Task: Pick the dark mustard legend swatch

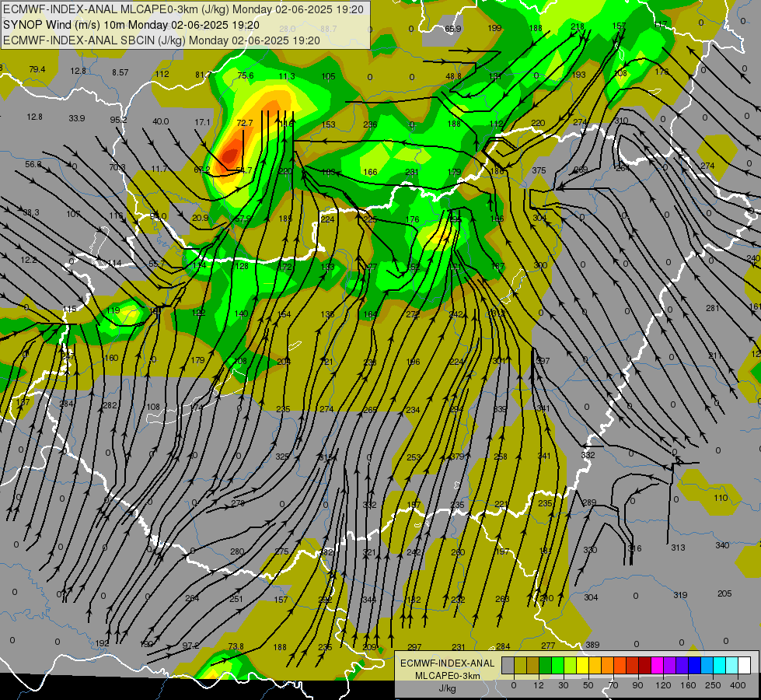Action: (x=533, y=666)
